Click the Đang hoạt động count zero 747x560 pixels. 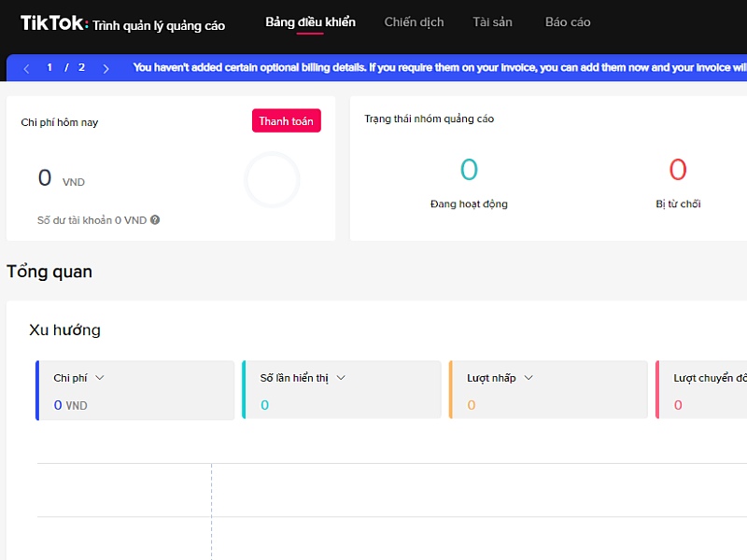(469, 170)
